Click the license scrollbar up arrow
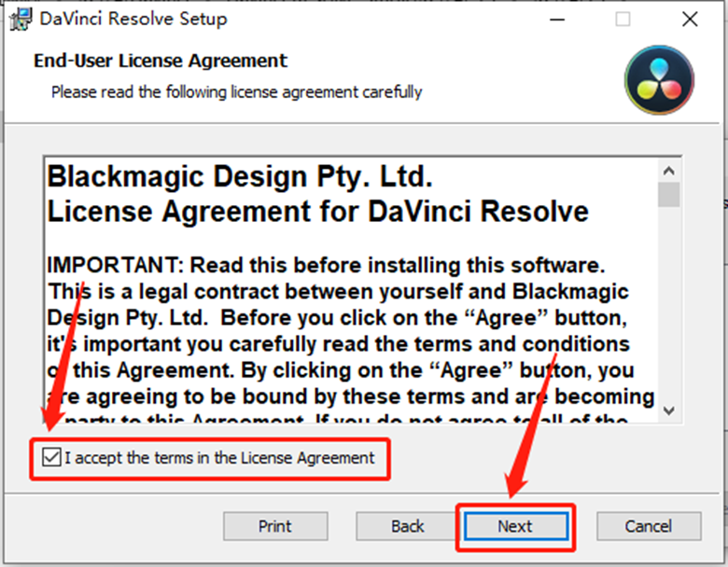728x567 pixels. 668,171
